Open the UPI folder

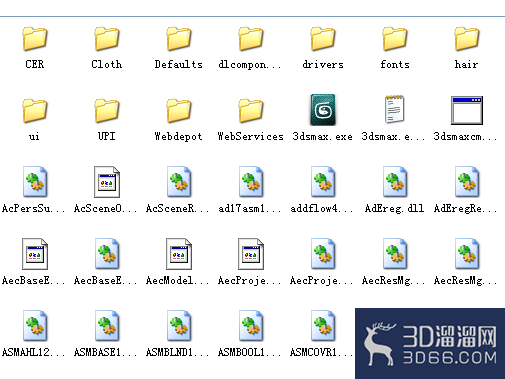107,110
